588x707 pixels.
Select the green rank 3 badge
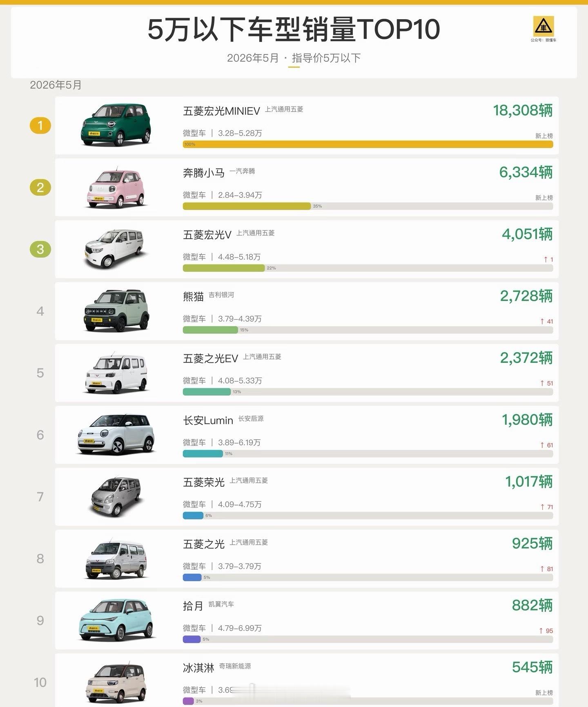(x=40, y=249)
